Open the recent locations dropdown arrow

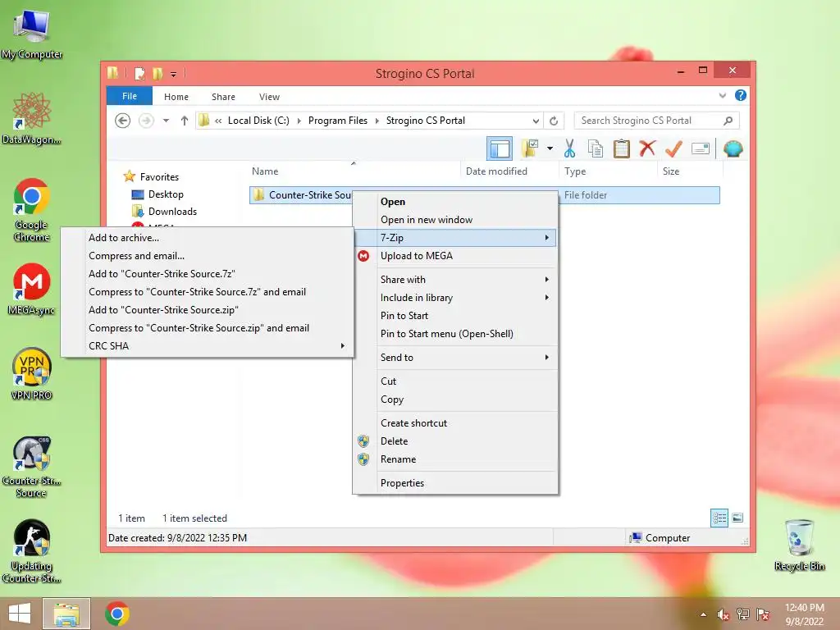coord(166,121)
